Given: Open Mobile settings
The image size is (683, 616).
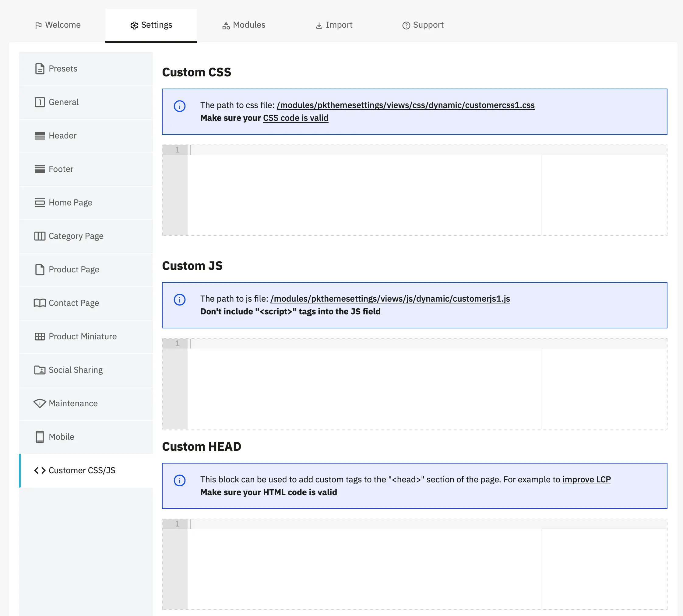Looking at the screenshot, I should click(86, 437).
